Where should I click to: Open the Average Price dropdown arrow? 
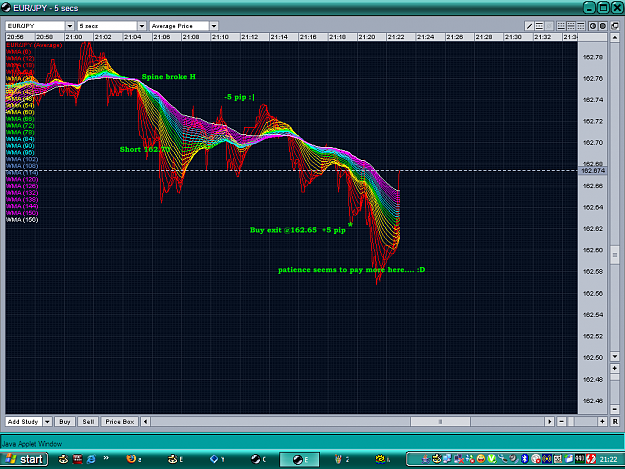click(x=214, y=26)
